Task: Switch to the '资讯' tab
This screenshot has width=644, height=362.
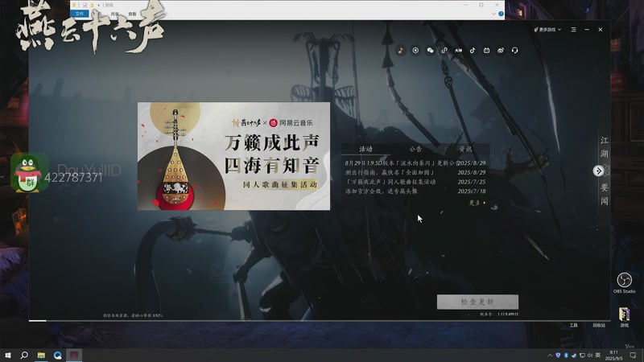Action: click(465, 149)
